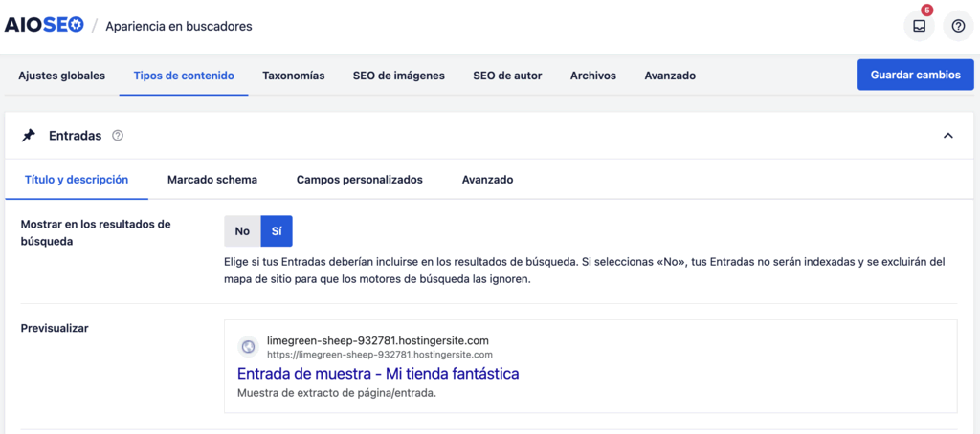Open the Taxonomías tab

tap(293, 76)
